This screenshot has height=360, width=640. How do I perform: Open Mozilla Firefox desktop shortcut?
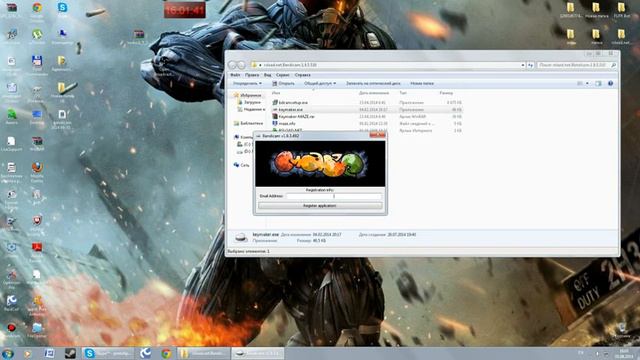click(x=37, y=171)
